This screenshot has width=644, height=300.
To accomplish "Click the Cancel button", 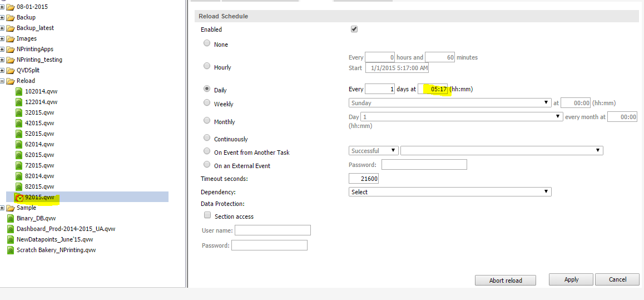I will click(x=617, y=279).
